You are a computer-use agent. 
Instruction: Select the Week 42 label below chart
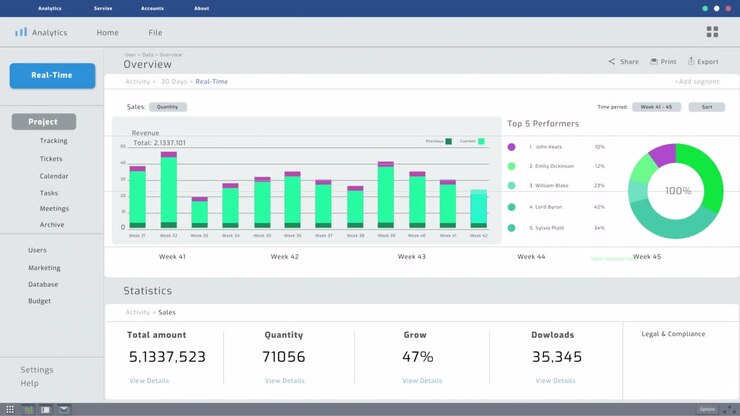(285, 256)
